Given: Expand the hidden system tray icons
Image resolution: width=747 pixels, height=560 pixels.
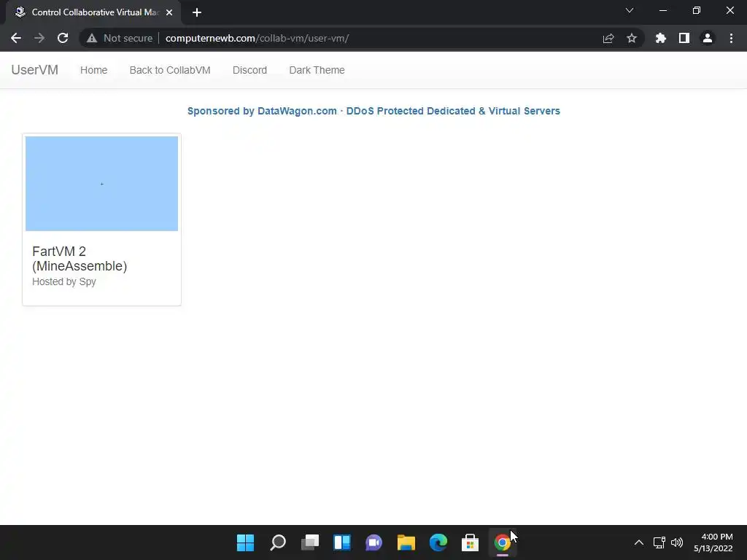Looking at the screenshot, I should click(x=639, y=542).
